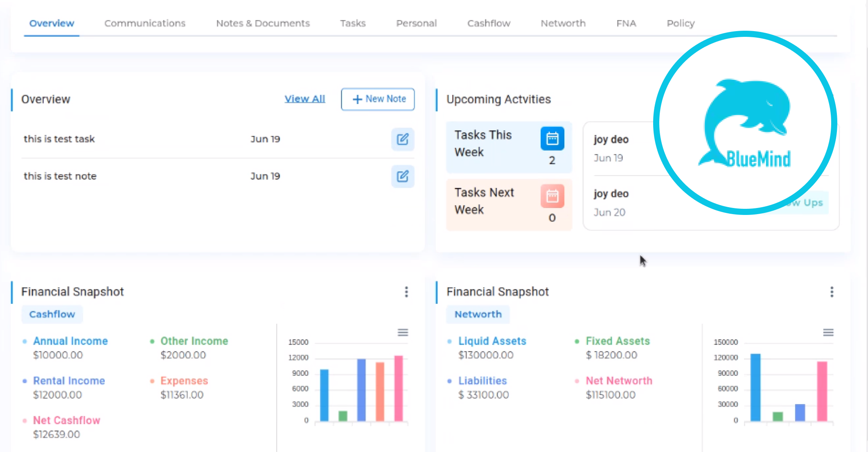Edit the 'this is test note' entry

403,176
